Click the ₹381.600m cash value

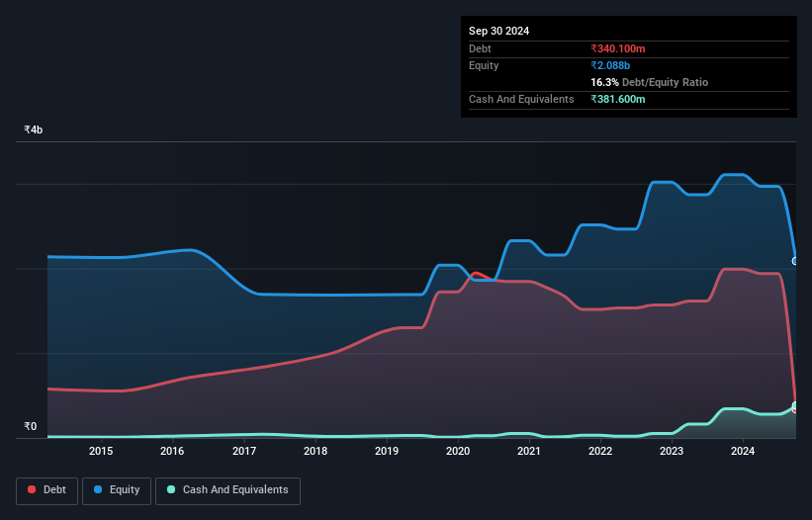point(618,99)
